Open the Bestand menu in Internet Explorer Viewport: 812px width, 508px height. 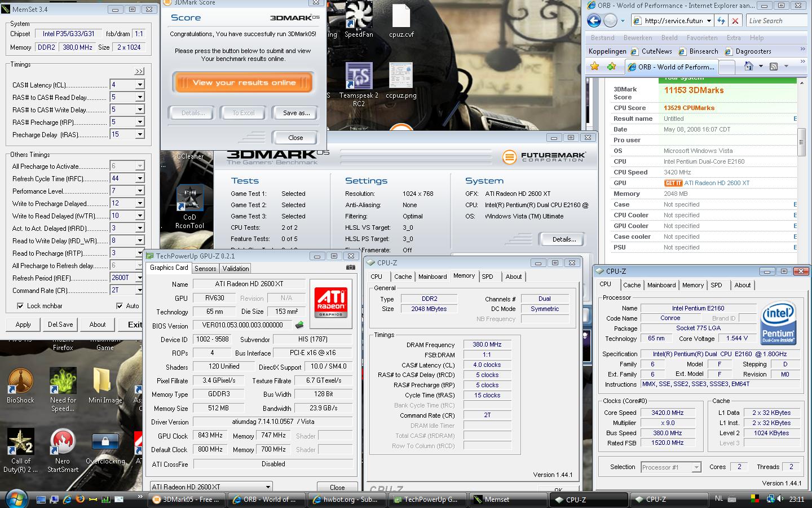602,38
